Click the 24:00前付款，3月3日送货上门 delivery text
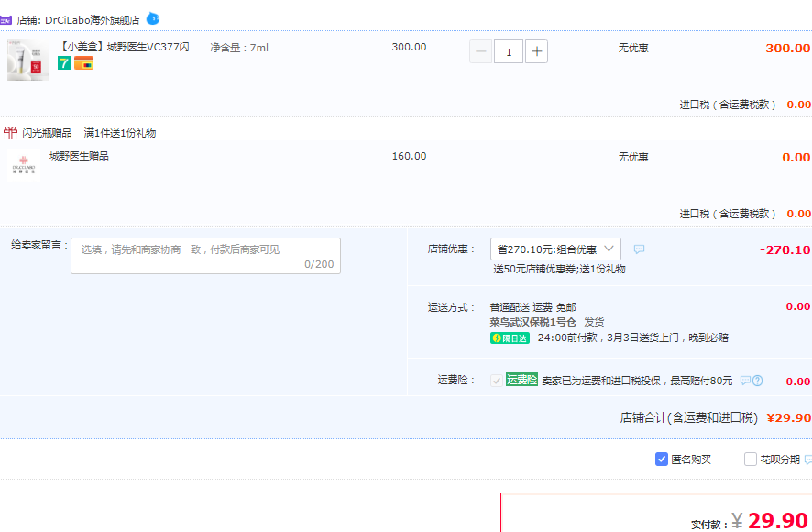The image size is (812, 532). point(632,338)
